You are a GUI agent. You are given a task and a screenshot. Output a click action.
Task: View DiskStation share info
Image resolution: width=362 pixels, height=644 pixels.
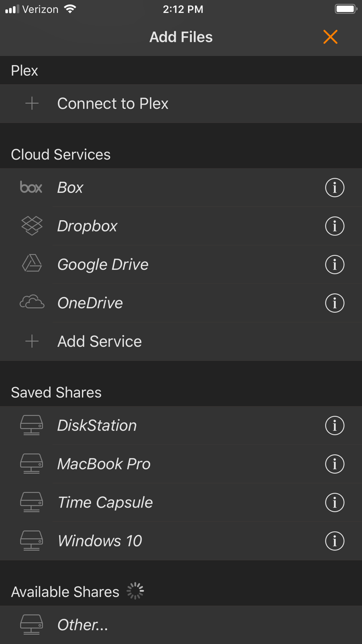coord(334,426)
